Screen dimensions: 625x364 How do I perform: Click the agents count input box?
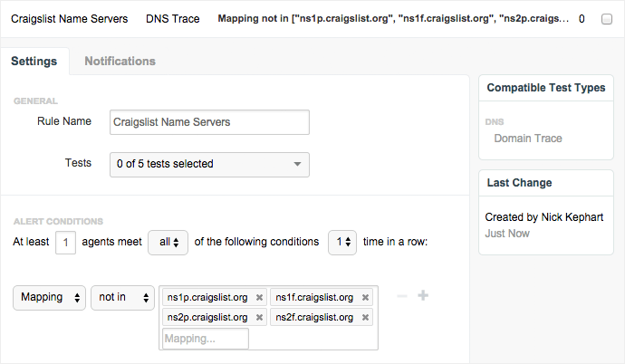(65, 243)
